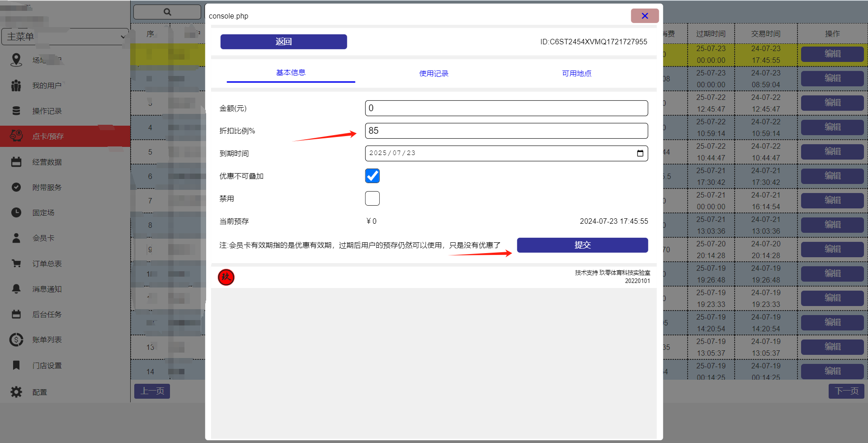
Task: Uncheck the 优惠不可叠加 checkbox
Action: (372, 176)
